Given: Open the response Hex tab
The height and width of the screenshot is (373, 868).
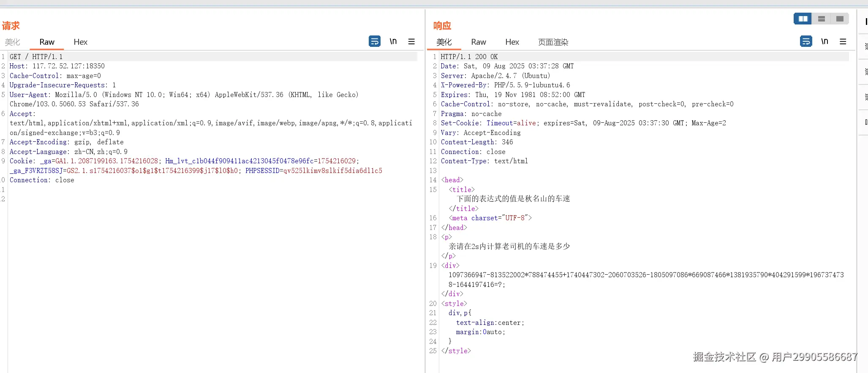Looking at the screenshot, I should (512, 42).
